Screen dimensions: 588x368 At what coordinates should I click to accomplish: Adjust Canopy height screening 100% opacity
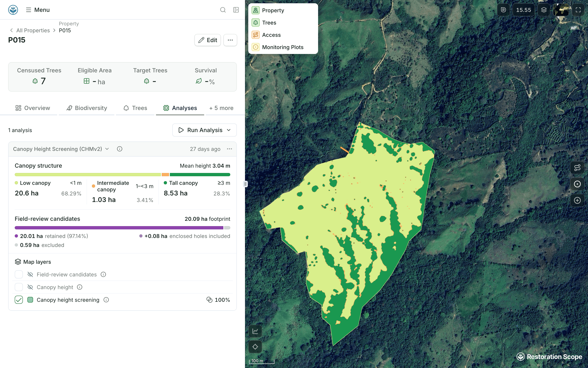pos(218,300)
